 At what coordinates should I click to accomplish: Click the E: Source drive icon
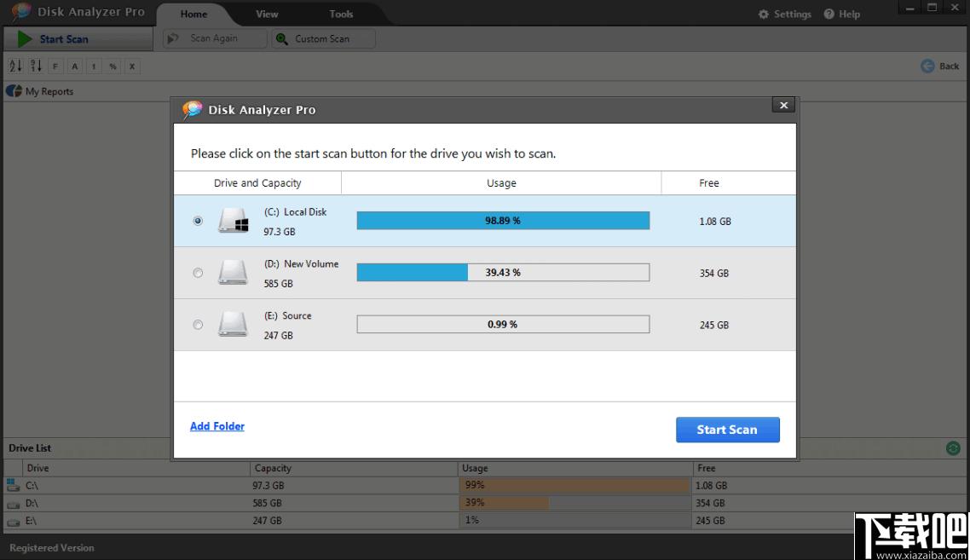(234, 324)
